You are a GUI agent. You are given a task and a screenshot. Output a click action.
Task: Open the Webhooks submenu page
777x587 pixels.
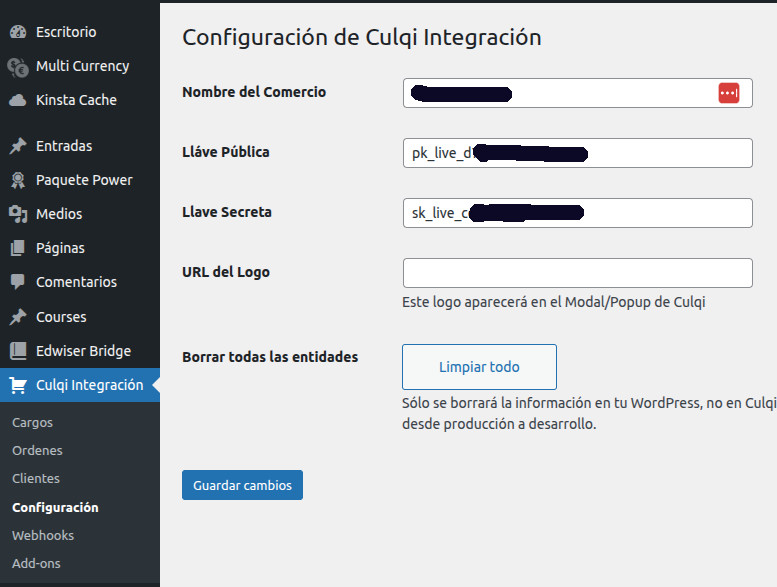point(43,535)
